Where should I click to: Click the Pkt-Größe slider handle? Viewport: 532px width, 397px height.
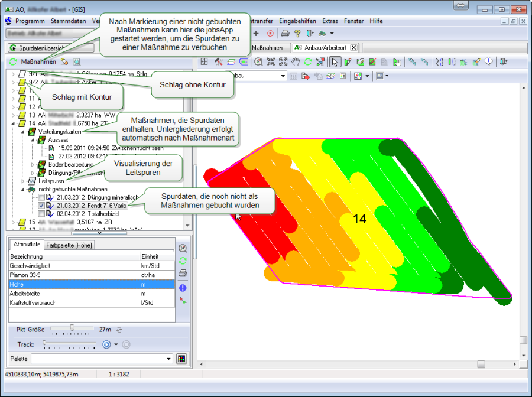pyautogui.click(x=72, y=328)
